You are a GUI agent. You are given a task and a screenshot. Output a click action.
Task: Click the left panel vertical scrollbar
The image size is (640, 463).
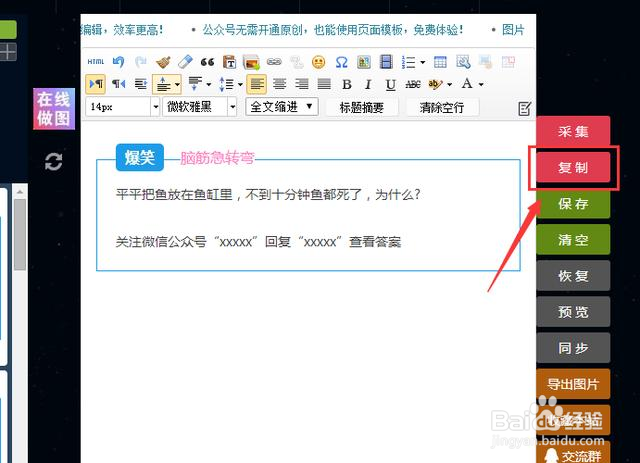point(20,235)
